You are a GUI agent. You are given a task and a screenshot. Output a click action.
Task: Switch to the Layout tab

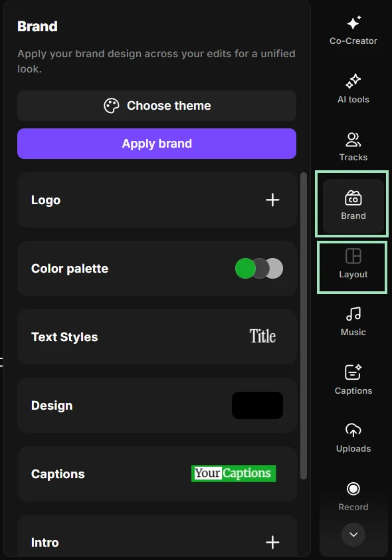click(353, 265)
